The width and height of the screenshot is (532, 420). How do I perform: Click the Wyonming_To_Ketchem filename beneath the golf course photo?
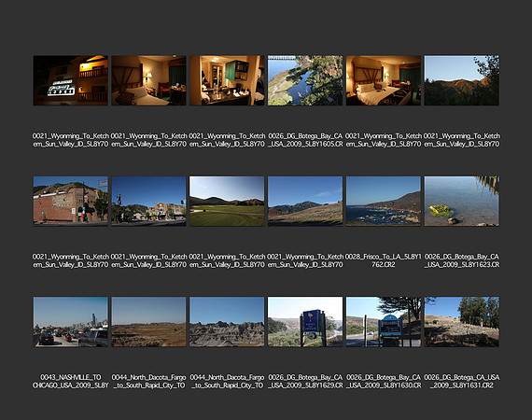(227, 260)
